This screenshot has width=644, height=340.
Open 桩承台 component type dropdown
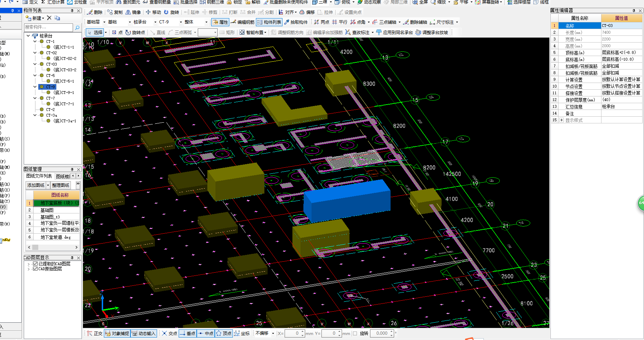tap(155, 22)
